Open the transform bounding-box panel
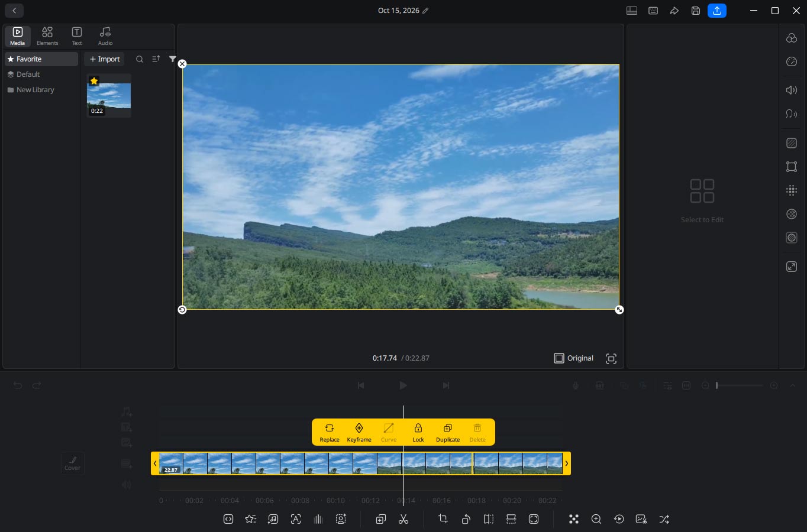 tap(792, 167)
